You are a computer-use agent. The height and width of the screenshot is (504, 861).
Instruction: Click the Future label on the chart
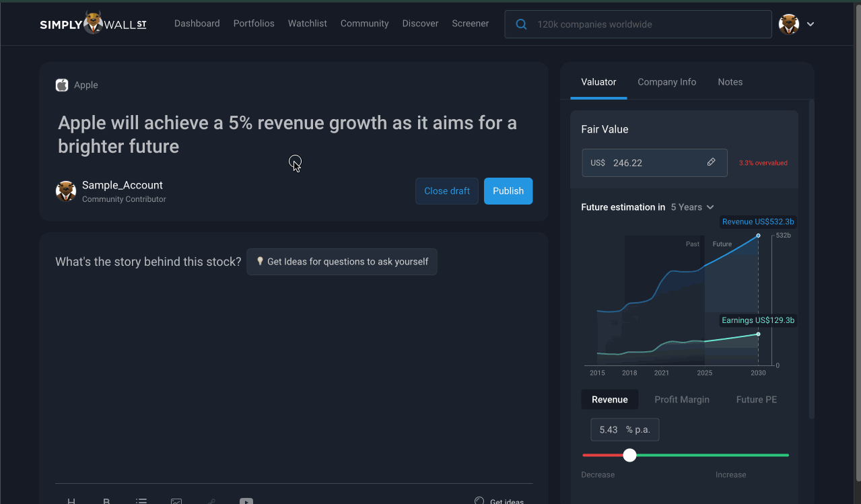(722, 244)
